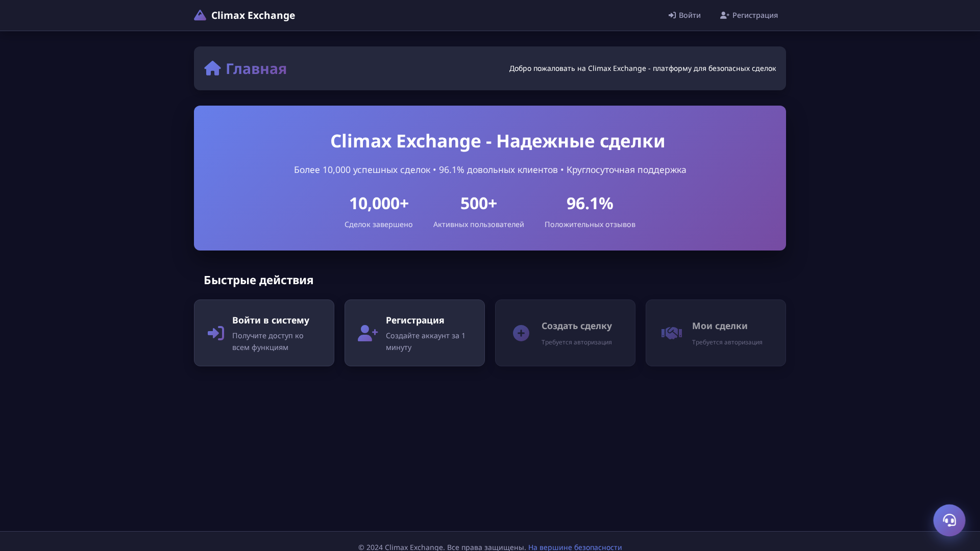Click the Создать сделку card
The width and height of the screenshot is (980, 551).
(565, 333)
